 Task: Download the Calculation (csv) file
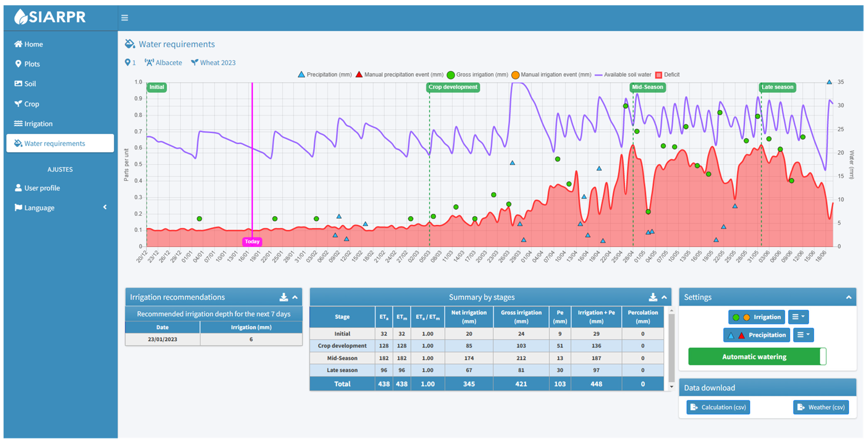[718, 407]
